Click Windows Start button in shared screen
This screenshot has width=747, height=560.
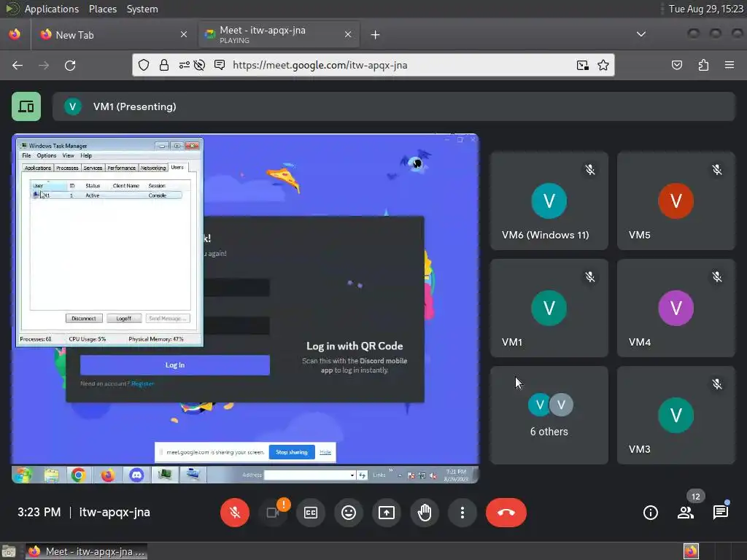23,475
